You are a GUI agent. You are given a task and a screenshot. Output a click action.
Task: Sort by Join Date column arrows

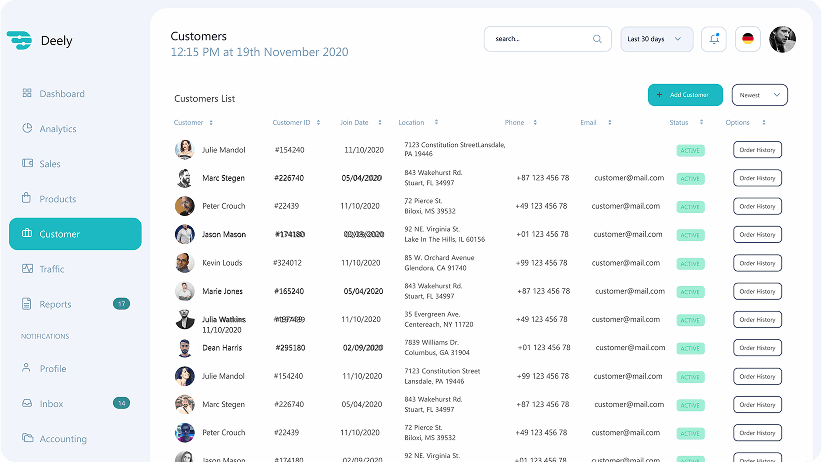coord(380,123)
